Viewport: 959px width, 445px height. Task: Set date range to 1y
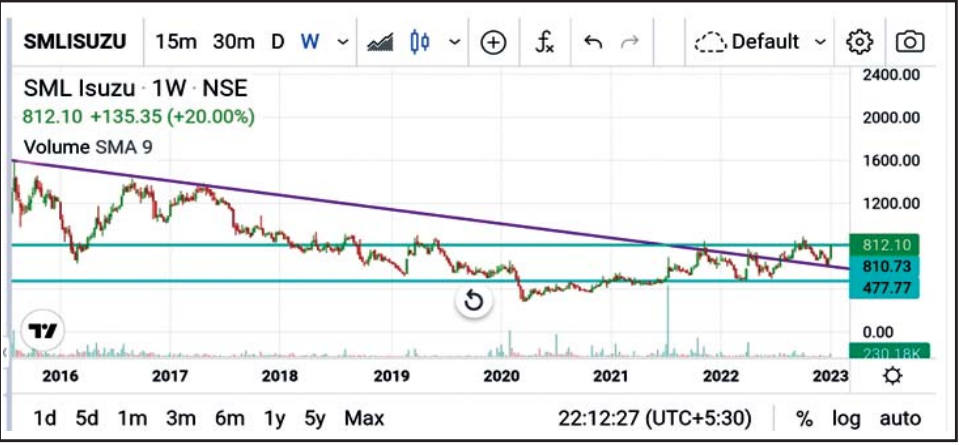coord(275,419)
